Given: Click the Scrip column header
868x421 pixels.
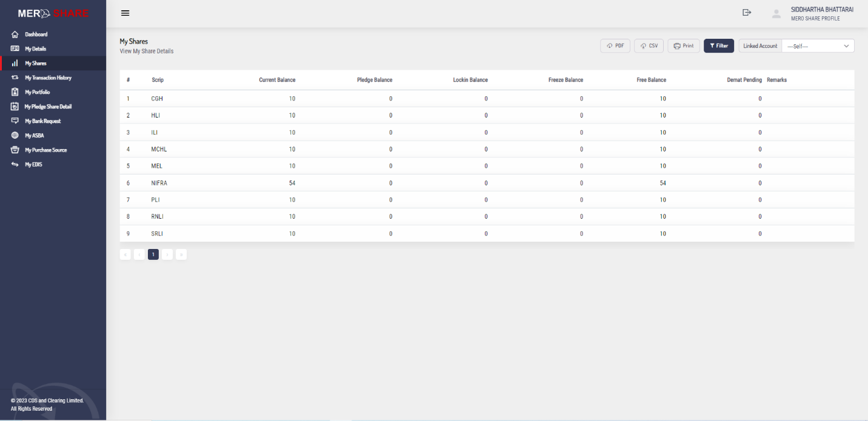Looking at the screenshot, I should point(158,80).
